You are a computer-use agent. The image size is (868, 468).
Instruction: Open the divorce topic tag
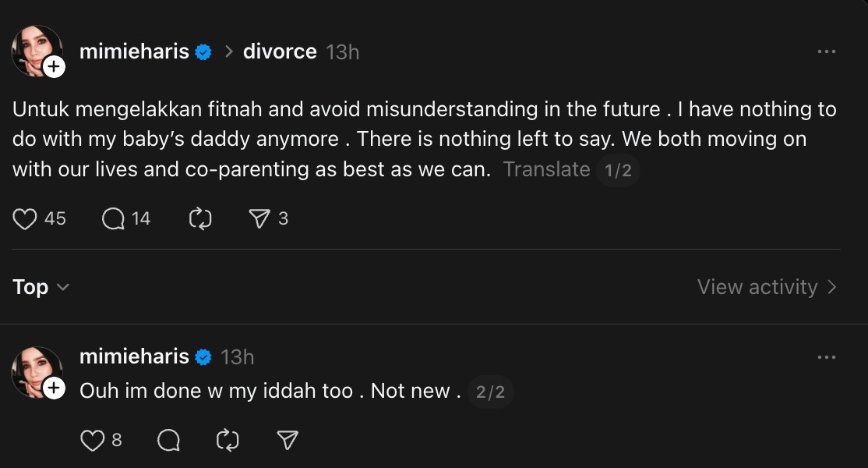[280, 51]
